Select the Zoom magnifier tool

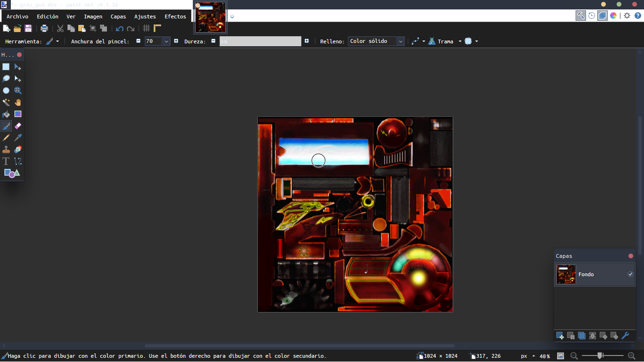tap(18, 90)
